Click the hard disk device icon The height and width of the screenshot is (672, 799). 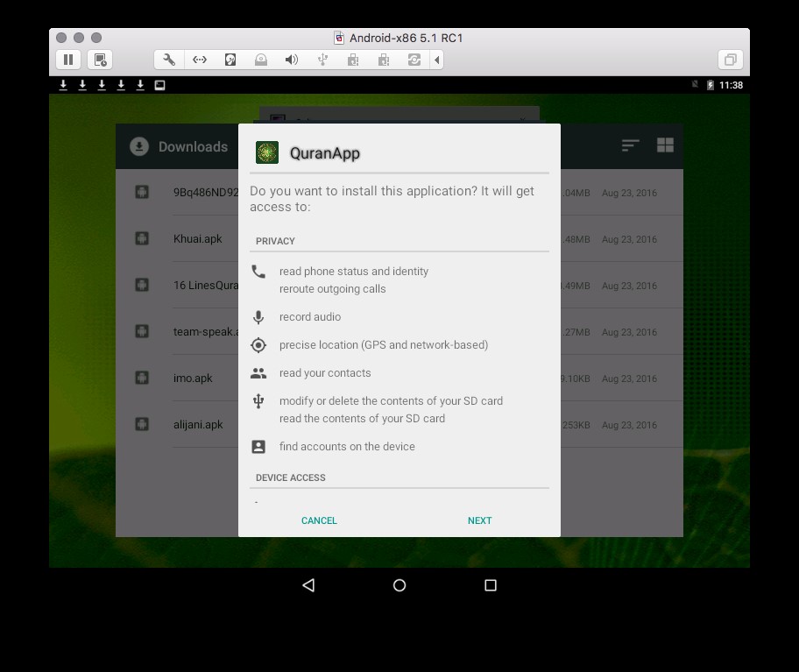point(230,60)
